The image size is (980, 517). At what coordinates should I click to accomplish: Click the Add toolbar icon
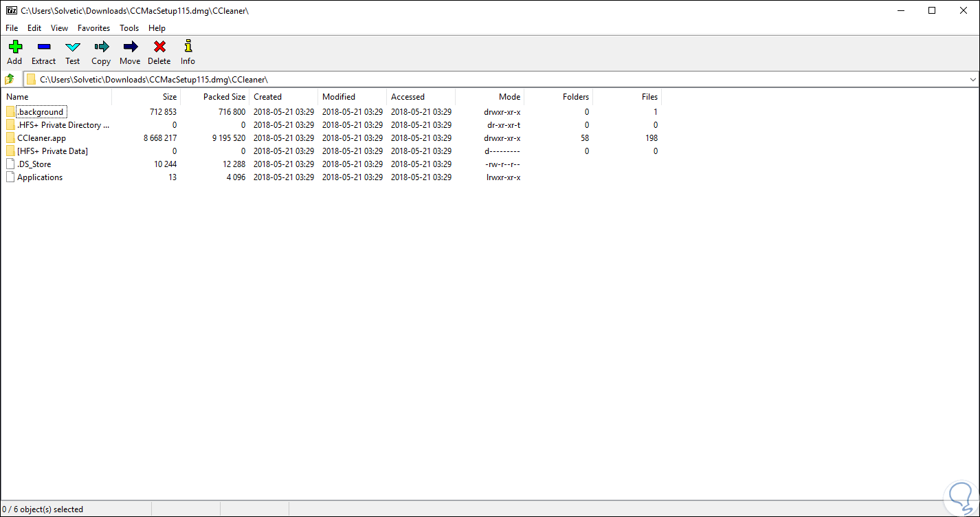pos(14,47)
